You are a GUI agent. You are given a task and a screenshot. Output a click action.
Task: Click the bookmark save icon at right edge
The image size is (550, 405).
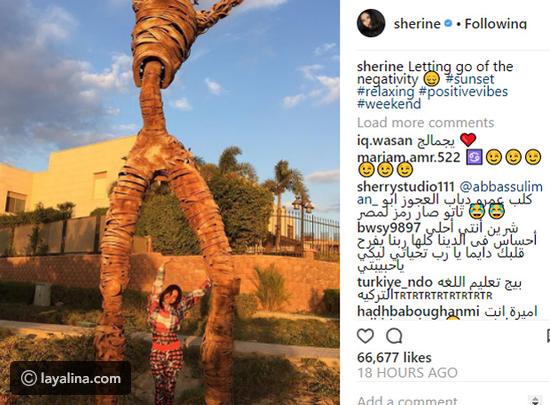tap(548, 336)
